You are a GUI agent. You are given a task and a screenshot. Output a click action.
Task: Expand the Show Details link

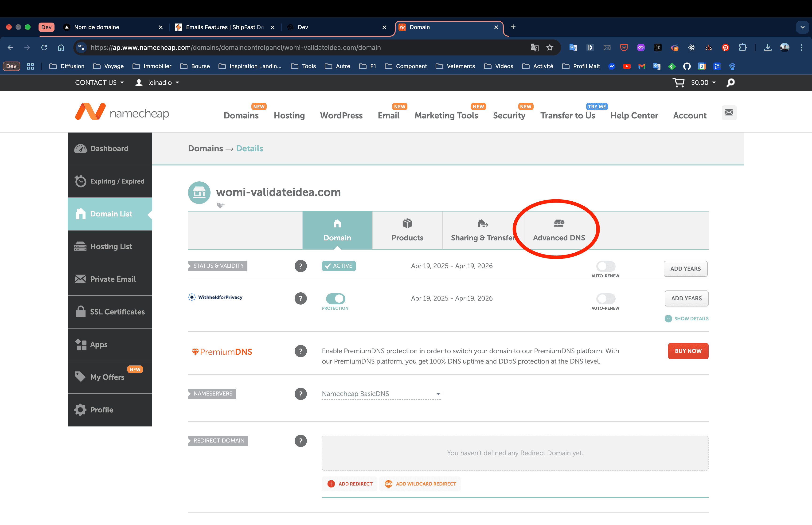point(687,318)
